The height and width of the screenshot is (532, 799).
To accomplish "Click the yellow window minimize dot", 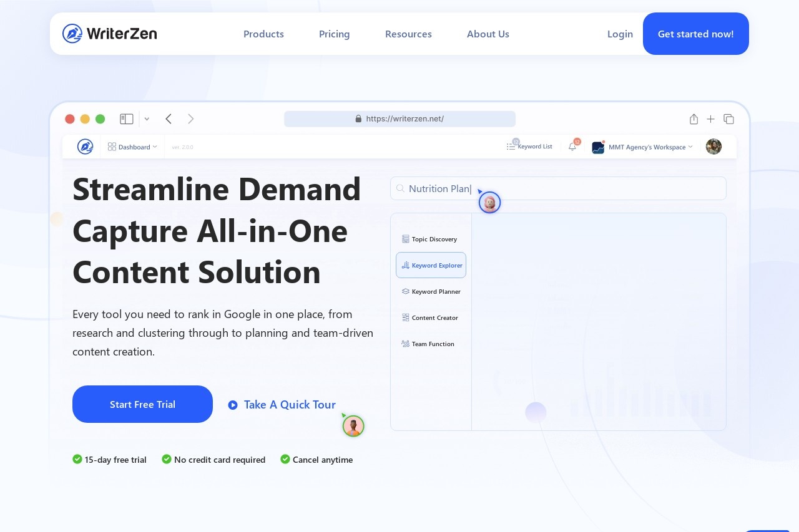I will (x=85, y=118).
